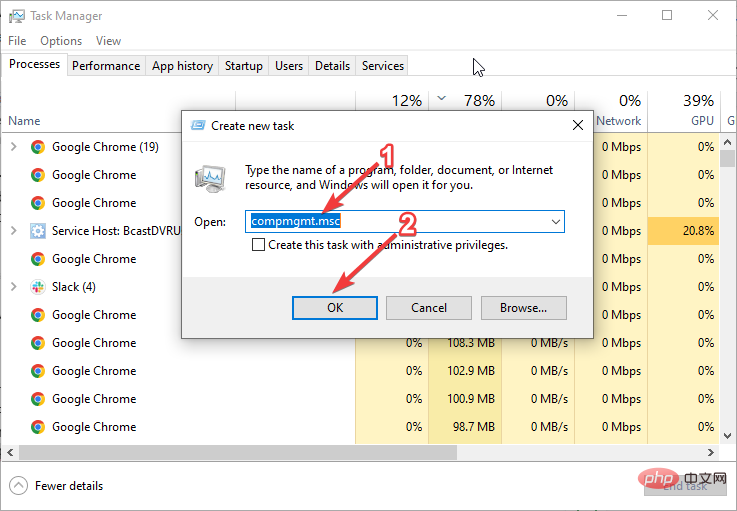Enable Create this task with administrative privileges
737x511 pixels.
tap(258, 245)
